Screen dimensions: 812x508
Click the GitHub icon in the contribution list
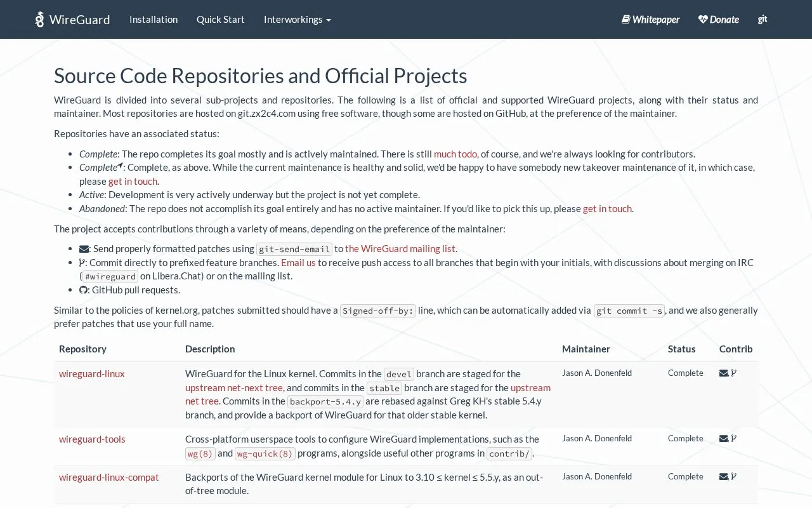84,290
